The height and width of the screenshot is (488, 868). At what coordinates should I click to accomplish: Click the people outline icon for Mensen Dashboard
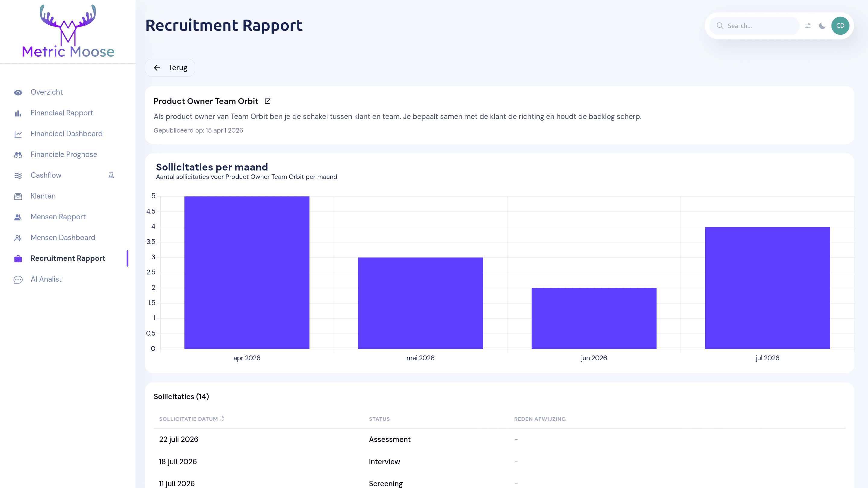point(18,238)
